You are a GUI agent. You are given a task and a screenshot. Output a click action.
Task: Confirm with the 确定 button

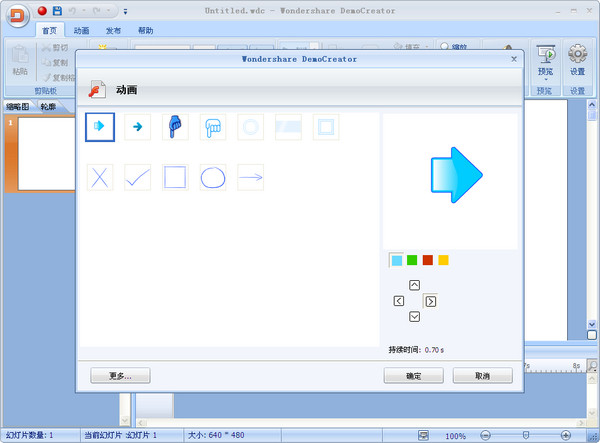coord(414,376)
